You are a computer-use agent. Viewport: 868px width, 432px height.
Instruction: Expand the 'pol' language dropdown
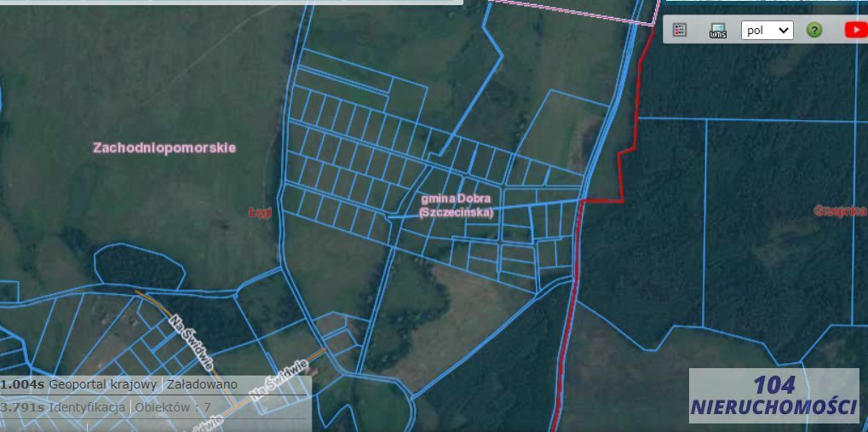(x=767, y=30)
